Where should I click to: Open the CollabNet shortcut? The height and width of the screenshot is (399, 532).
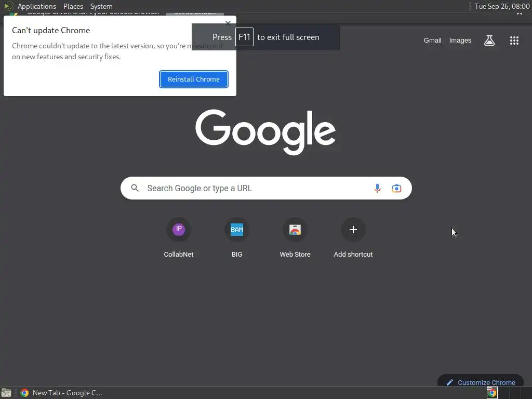(179, 237)
